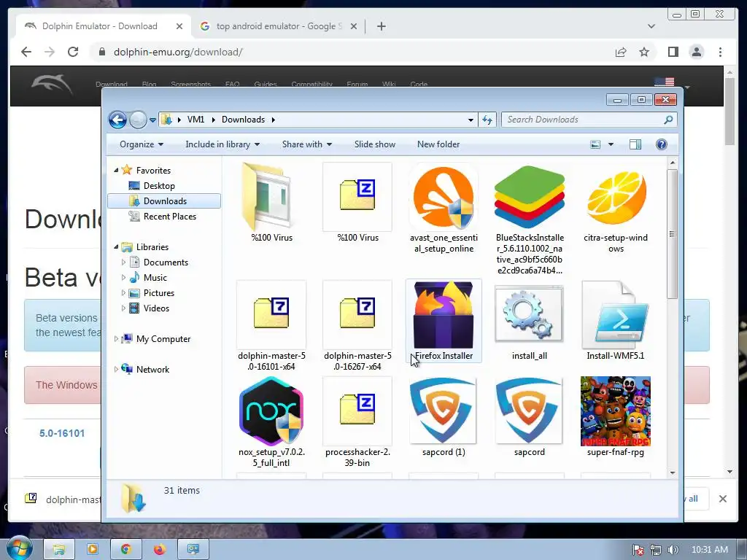Screen dimensions: 747x560
Task: Click Downloads in the address breadcrumb
Action: (243, 120)
